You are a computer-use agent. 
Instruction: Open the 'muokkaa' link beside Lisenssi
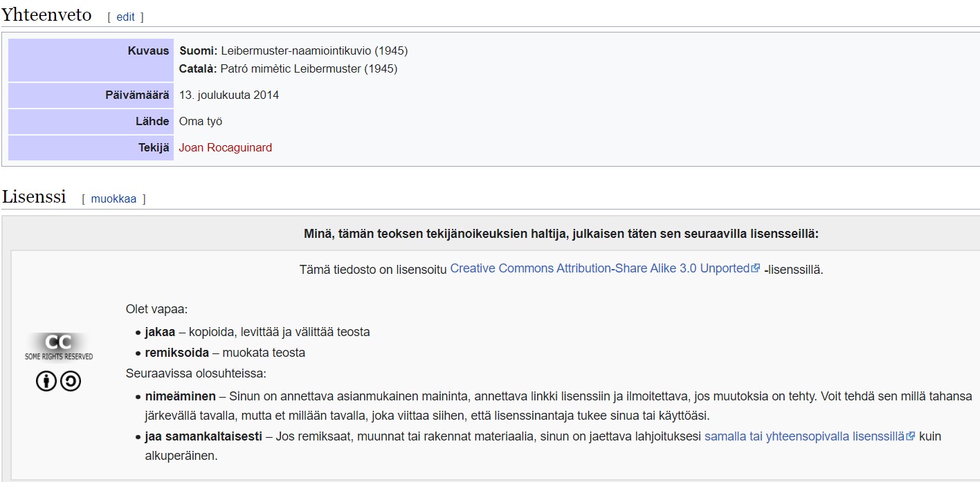pyautogui.click(x=114, y=199)
